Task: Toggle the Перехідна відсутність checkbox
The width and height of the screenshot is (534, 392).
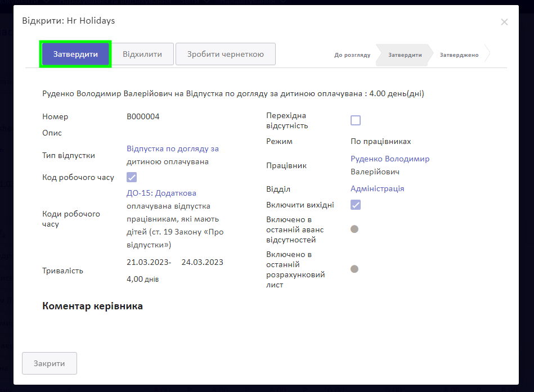Action: (x=356, y=120)
